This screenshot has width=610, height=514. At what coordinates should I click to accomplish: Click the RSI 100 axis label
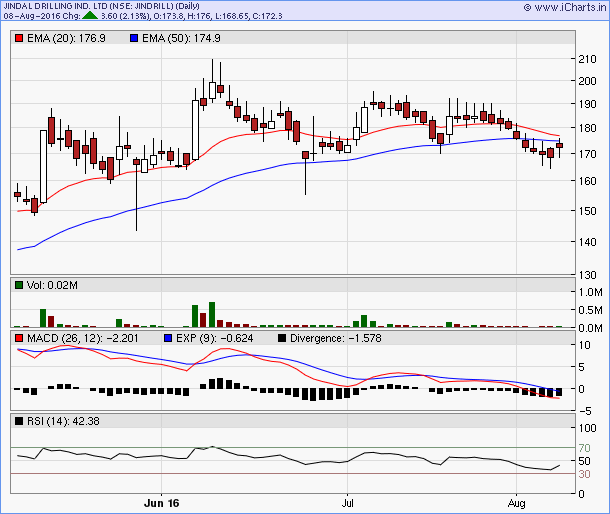click(x=587, y=428)
